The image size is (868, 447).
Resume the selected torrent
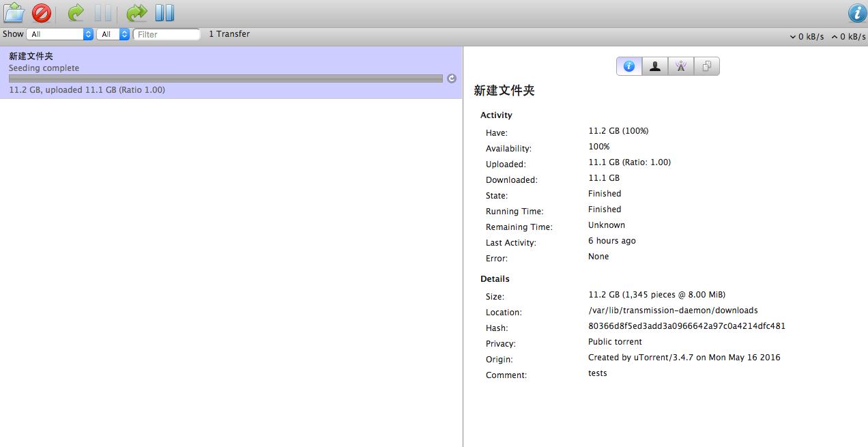pyautogui.click(x=75, y=12)
